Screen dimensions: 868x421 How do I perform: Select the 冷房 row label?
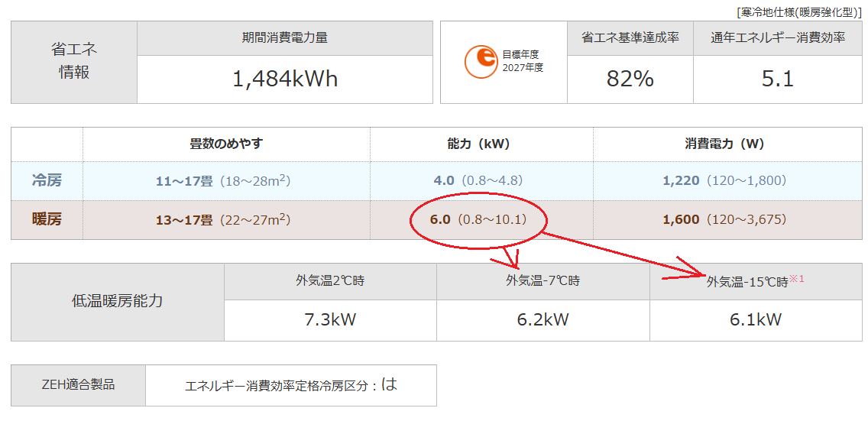pos(47,180)
